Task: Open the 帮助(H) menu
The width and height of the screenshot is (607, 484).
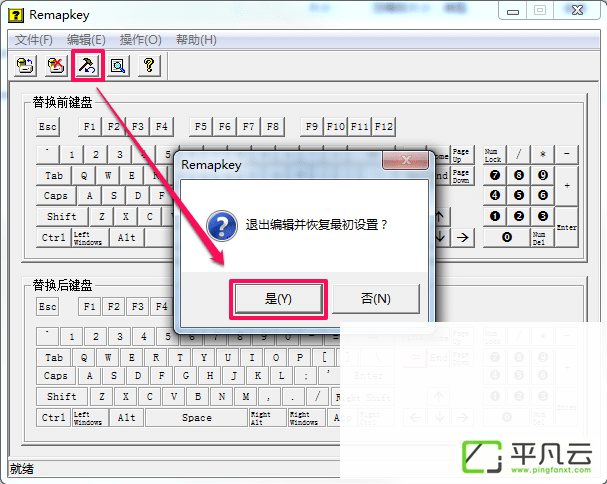Action: (196, 39)
